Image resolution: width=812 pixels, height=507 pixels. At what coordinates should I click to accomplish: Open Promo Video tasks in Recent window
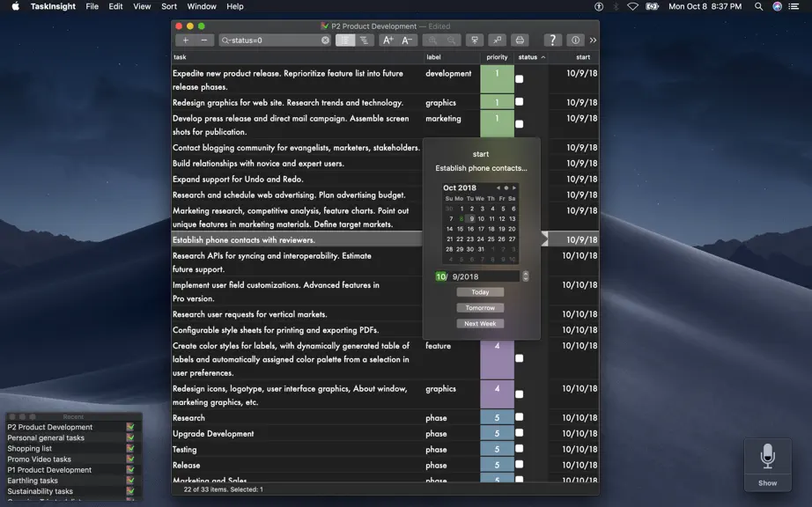click(39, 459)
